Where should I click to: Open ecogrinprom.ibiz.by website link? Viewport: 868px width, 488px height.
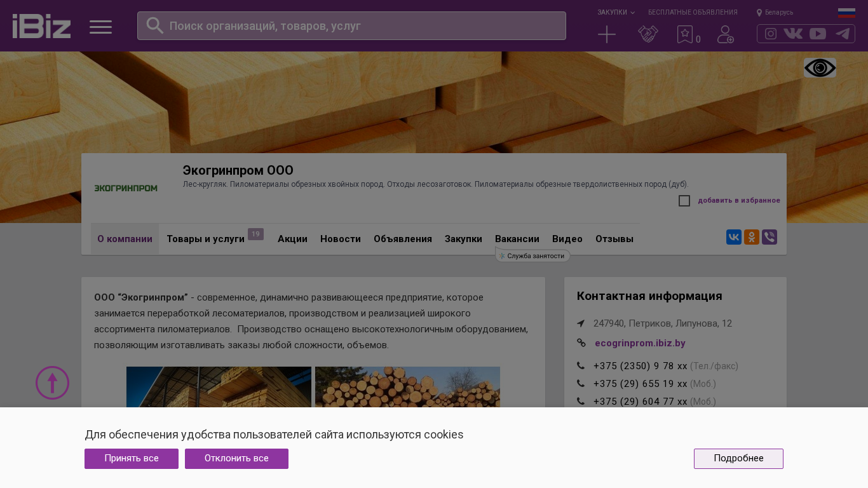[x=640, y=343]
